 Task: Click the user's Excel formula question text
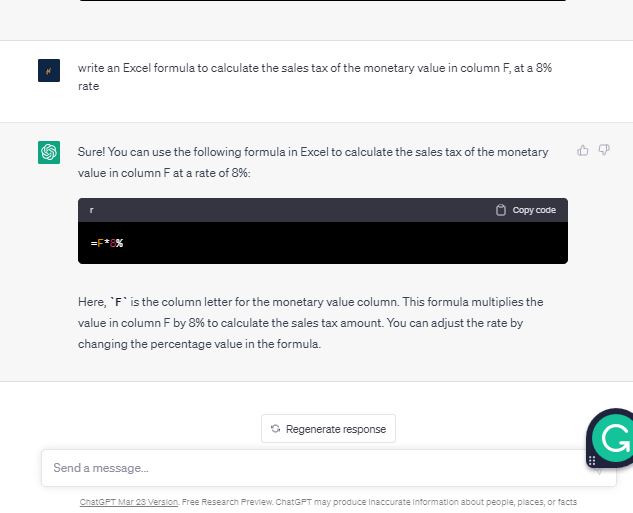point(315,77)
